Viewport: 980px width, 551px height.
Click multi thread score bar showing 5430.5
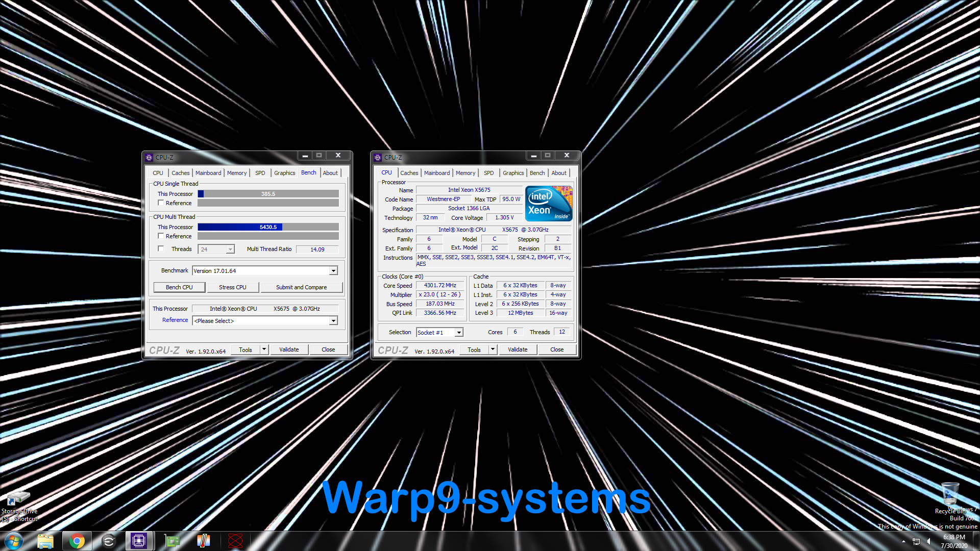point(268,227)
